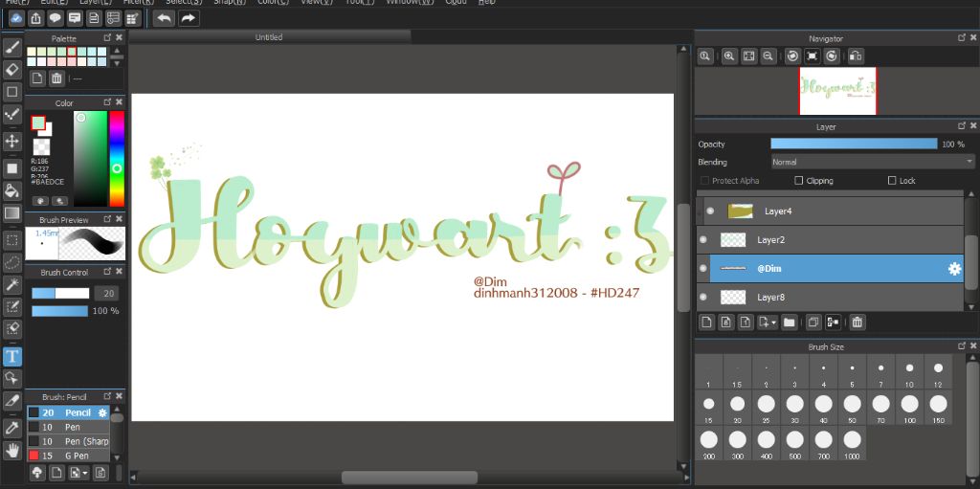Viewport: 980px width, 489px height.
Task: Select the Pencil brush in the brush list
Action: [68, 412]
